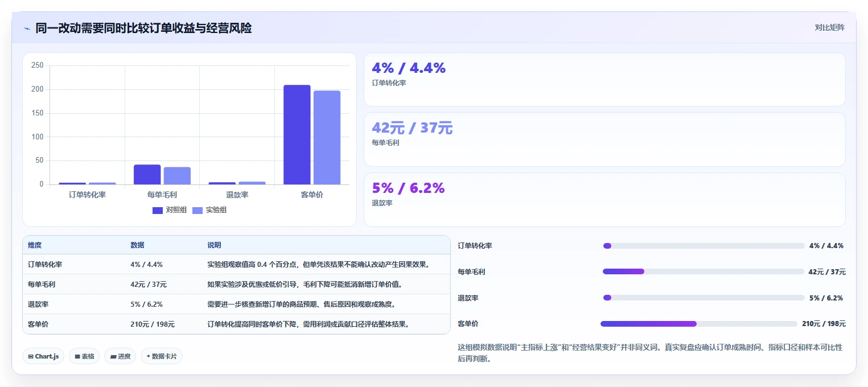Click the note starting 需要进一步核查新增订单
Screen dimensions: 868x387
point(301,304)
